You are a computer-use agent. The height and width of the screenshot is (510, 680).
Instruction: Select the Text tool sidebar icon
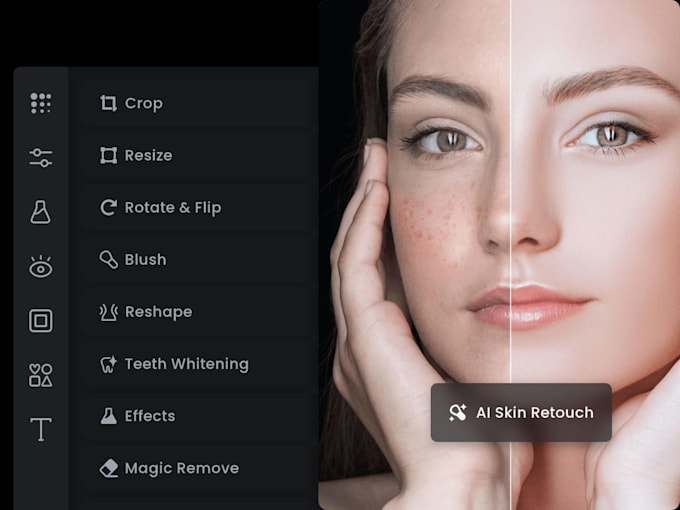click(x=41, y=429)
